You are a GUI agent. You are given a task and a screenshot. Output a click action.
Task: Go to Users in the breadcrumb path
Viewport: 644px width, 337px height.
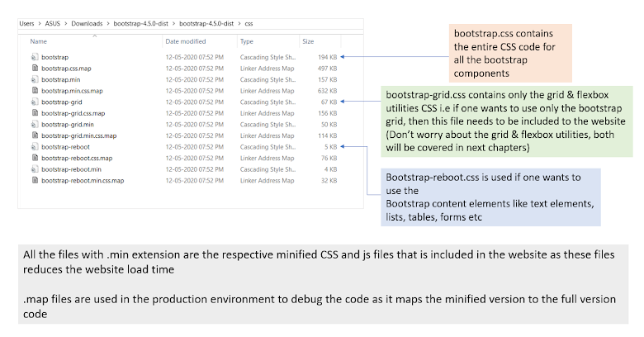pos(26,23)
